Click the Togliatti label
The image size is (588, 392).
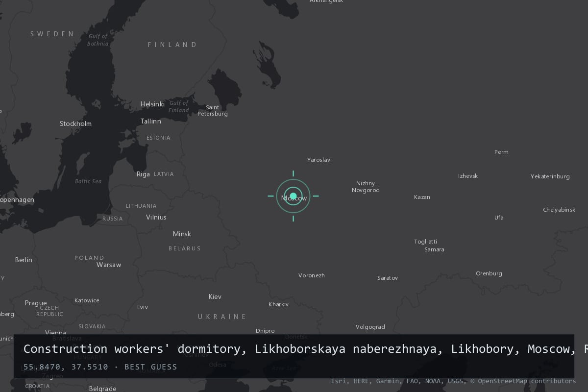(425, 242)
